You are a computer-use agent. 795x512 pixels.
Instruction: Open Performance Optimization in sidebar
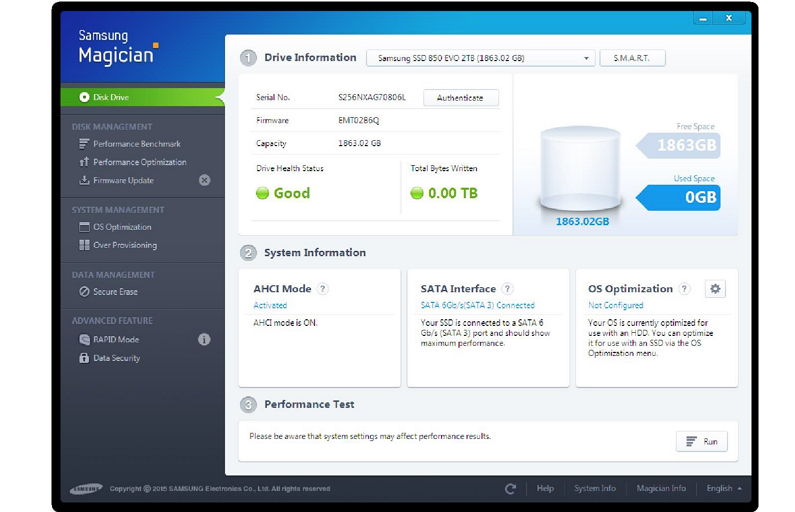[x=139, y=162]
